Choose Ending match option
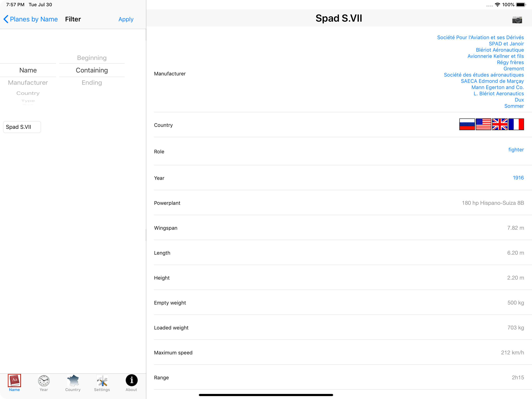Viewport: 532px width, 399px height. [92, 83]
